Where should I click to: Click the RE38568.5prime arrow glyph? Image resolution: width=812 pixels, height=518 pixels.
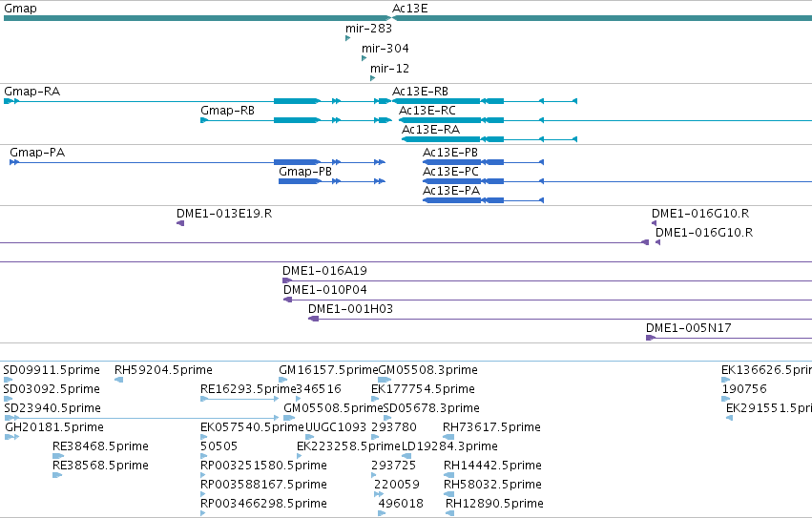pyautogui.click(x=57, y=475)
